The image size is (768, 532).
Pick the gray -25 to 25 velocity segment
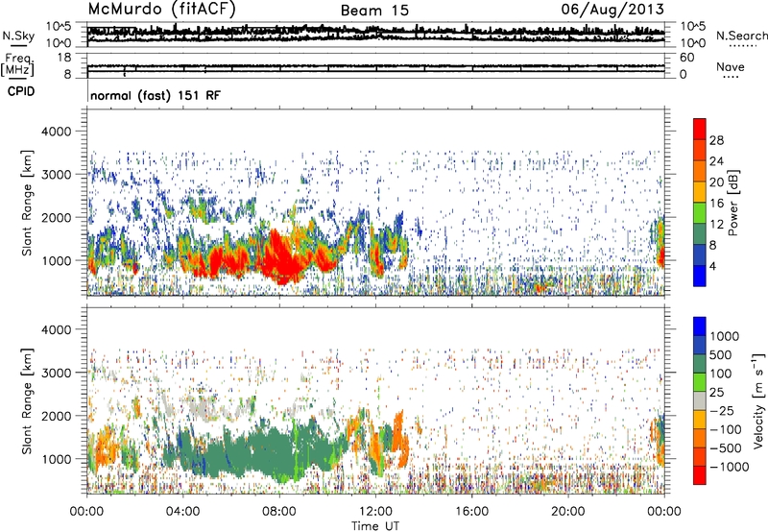point(700,401)
